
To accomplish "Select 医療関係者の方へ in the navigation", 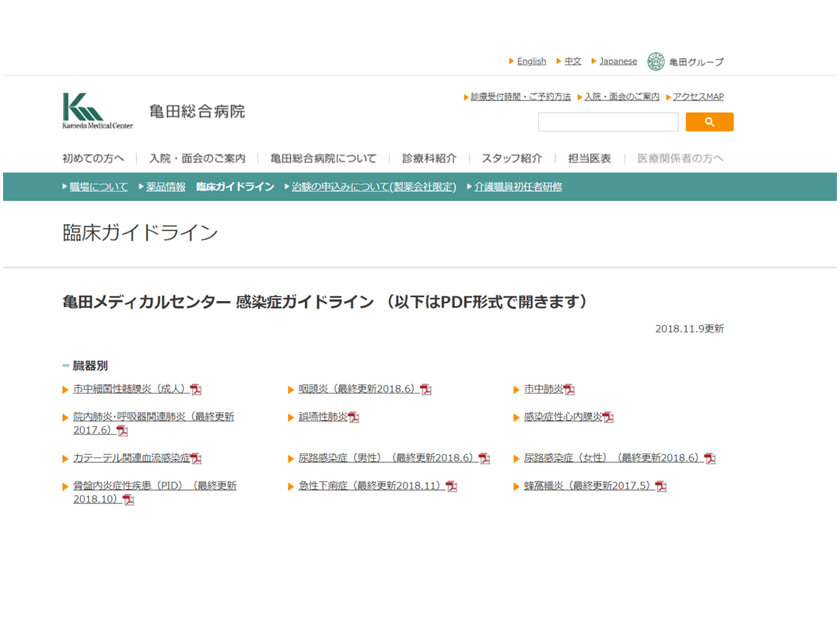I will pos(680,159).
